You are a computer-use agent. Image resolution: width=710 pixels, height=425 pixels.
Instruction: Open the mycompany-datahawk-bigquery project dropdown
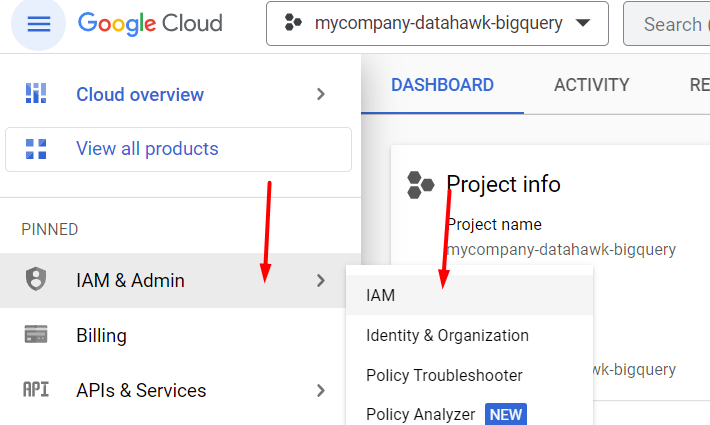pyautogui.click(x=437, y=24)
